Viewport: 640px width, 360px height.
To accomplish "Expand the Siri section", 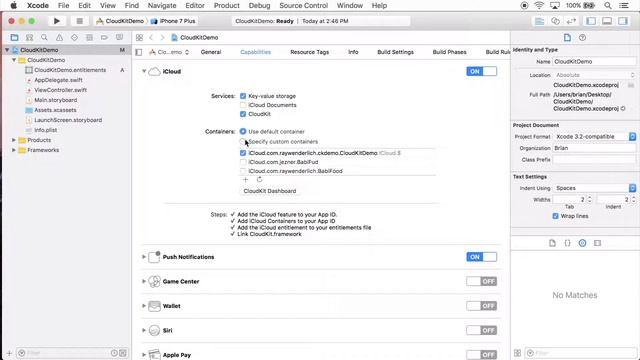I will coord(144,330).
